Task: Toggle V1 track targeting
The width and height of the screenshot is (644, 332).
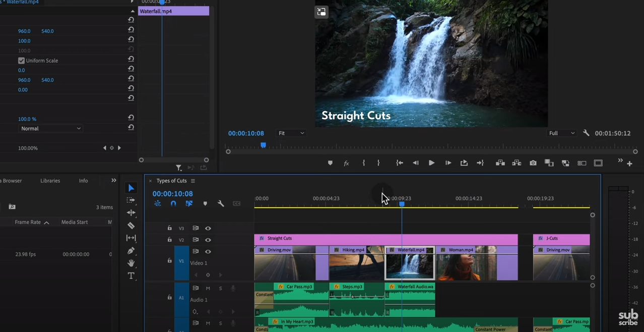Action: tap(181, 261)
